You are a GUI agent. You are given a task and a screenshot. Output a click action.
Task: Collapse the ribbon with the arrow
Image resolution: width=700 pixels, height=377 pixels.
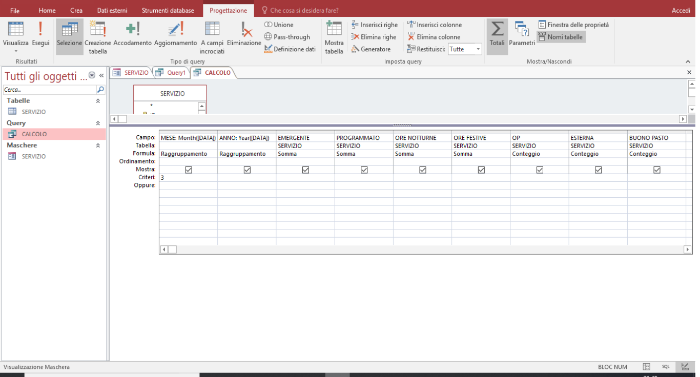(x=688, y=61)
